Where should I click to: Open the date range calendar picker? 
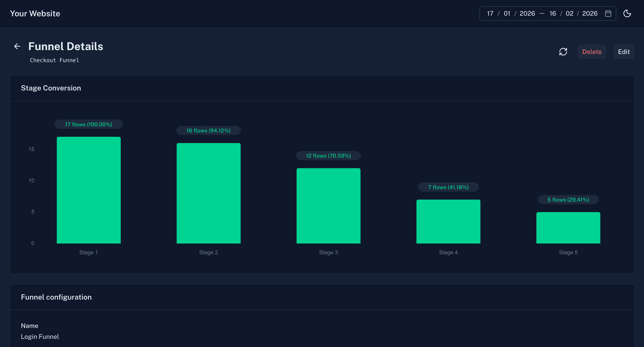[609, 13]
